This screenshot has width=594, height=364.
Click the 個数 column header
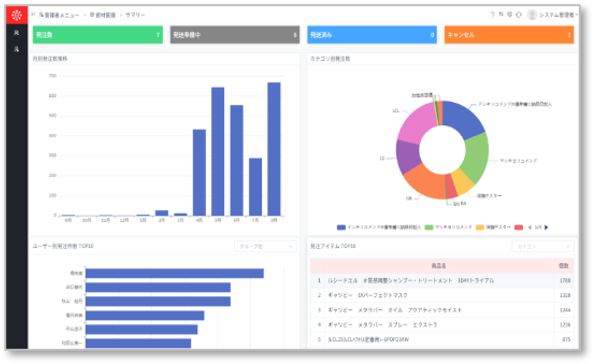click(x=564, y=266)
